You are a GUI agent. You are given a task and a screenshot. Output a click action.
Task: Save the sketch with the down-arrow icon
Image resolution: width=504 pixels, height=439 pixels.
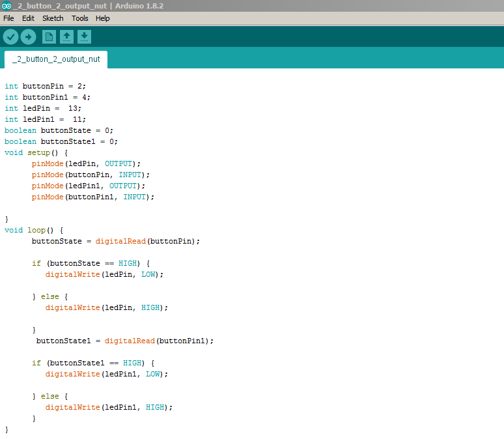click(84, 37)
